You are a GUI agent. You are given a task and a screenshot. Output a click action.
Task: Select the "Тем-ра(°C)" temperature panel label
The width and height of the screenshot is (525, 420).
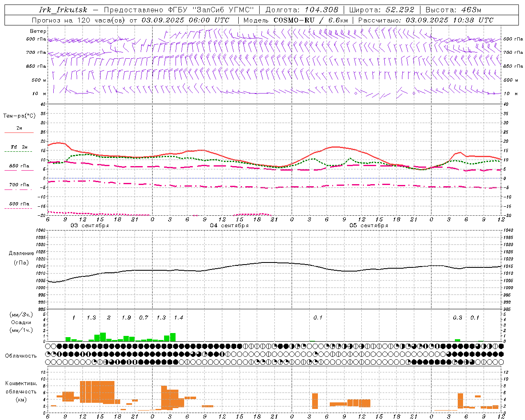tap(19, 116)
